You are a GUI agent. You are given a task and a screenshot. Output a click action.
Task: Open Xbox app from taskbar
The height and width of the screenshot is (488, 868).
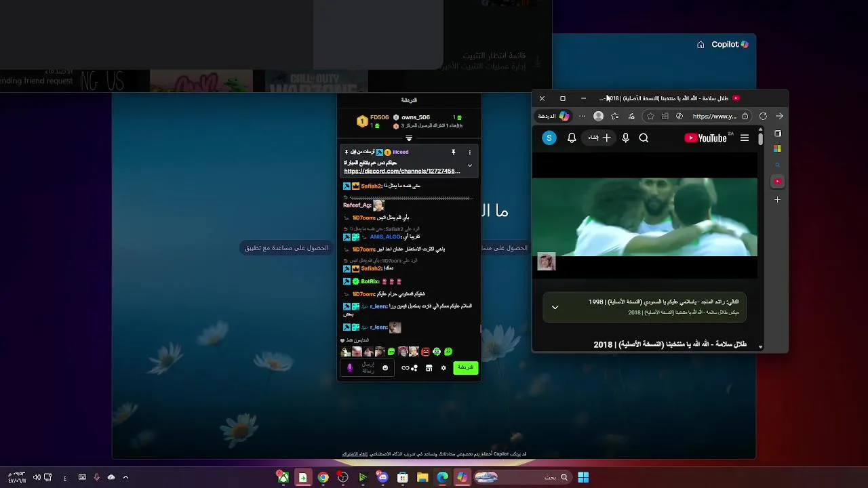[x=283, y=478]
